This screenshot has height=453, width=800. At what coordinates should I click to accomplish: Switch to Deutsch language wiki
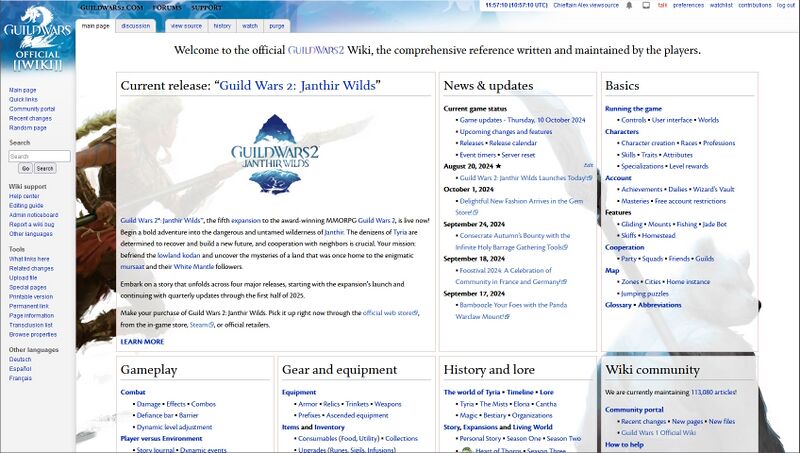tap(20, 359)
